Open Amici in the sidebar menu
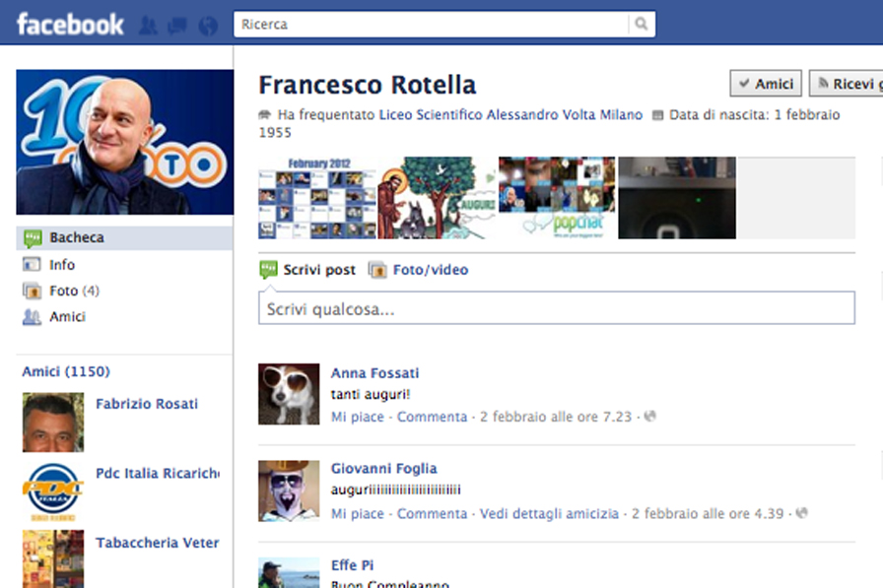Screen dimensions: 883x588 click(x=67, y=317)
